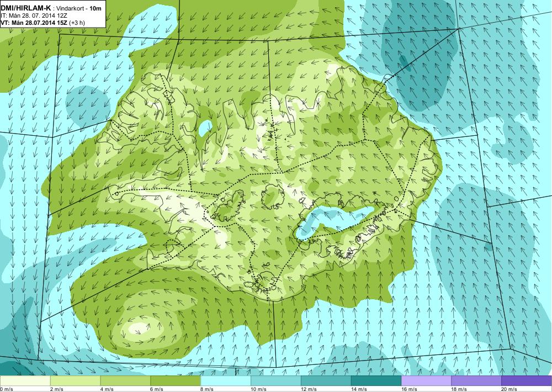Click the turquoise 10–12 m/s legend swatch
Viewport: 552px width, 392px height.
click(276, 381)
